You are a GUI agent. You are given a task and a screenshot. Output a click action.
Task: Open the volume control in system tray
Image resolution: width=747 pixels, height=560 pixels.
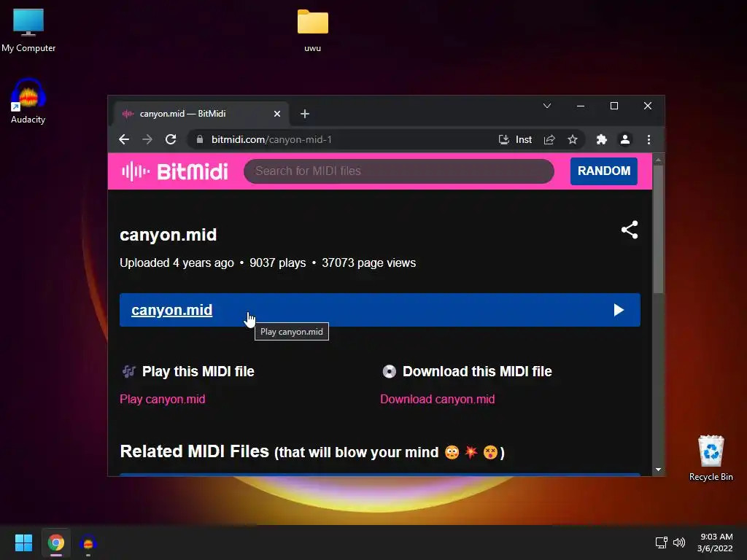pyautogui.click(x=679, y=542)
